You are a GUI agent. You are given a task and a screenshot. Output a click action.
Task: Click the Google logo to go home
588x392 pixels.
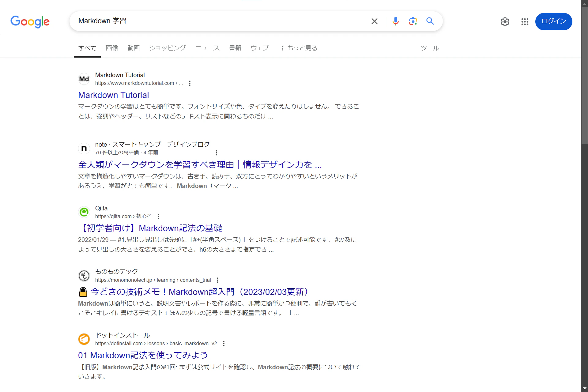coord(30,21)
